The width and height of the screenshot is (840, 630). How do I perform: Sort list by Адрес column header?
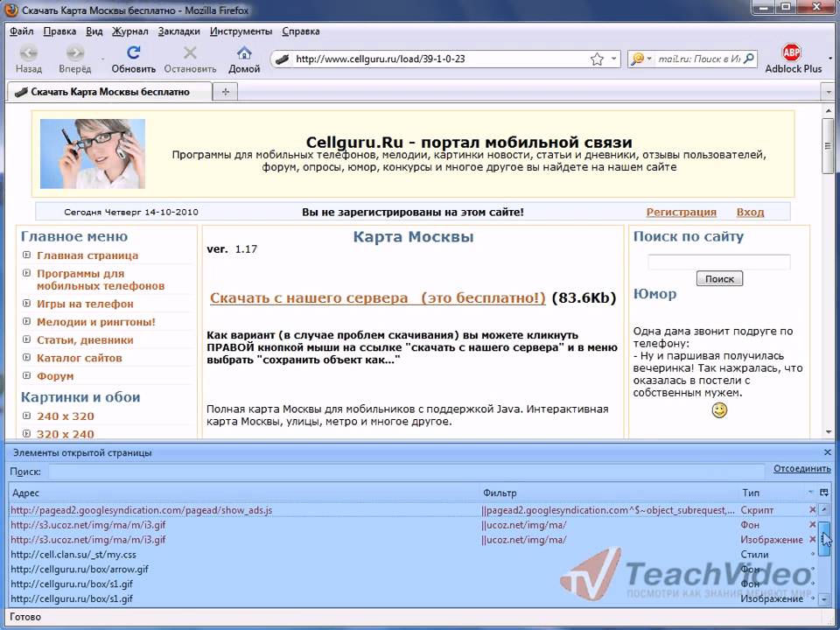click(244, 493)
